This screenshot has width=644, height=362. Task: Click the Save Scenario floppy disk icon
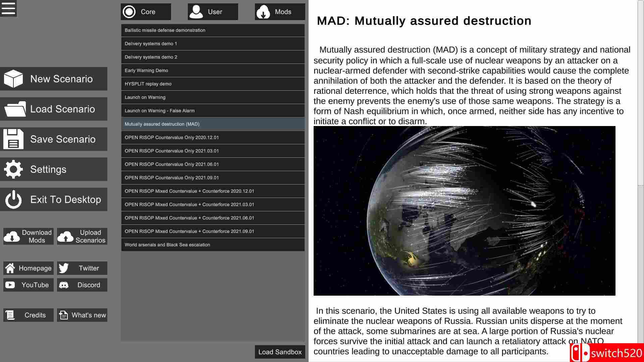(x=13, y=139)
